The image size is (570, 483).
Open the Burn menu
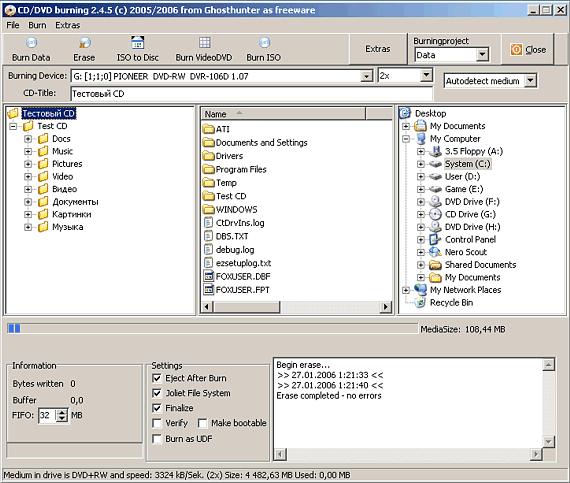[37, 25]
